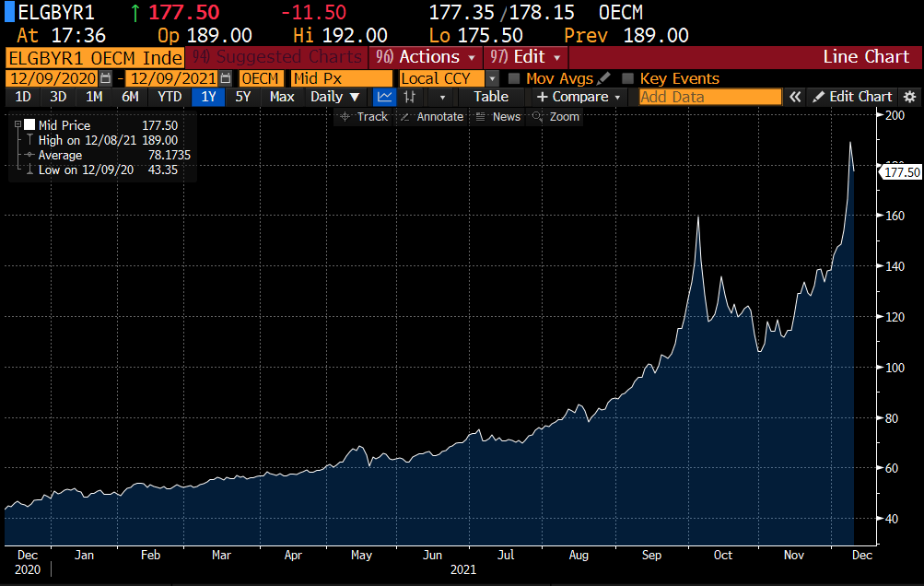This screenshot has height=586, width=924.
Task: Open the end date calendar picker
Action: (x=225, y=79)
